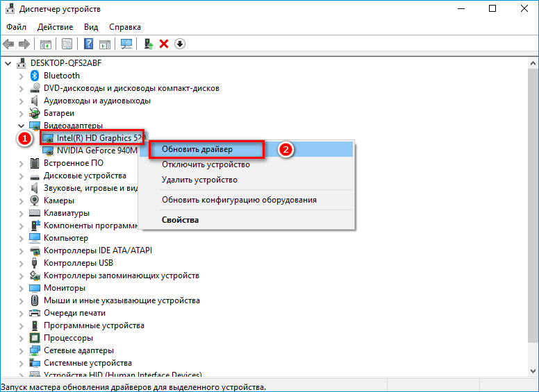Choose Обновить драйвер in context menu
539x392 pixels.
[197, 149]
